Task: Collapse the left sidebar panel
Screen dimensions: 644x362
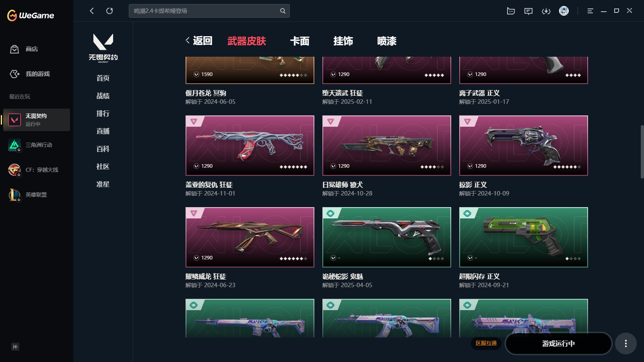Action: point(15,347)
